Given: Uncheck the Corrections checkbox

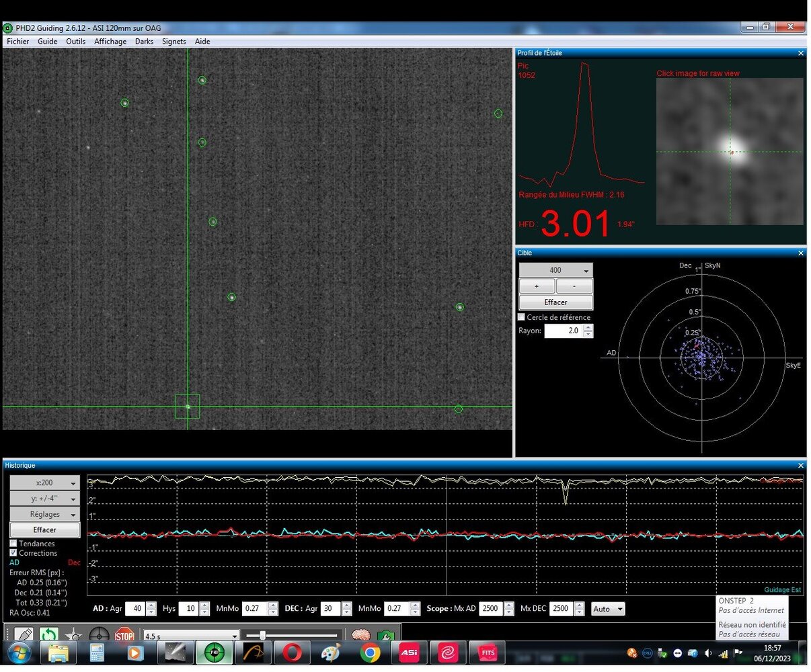Looking at the screenshot, I should [x=13, y=553].
